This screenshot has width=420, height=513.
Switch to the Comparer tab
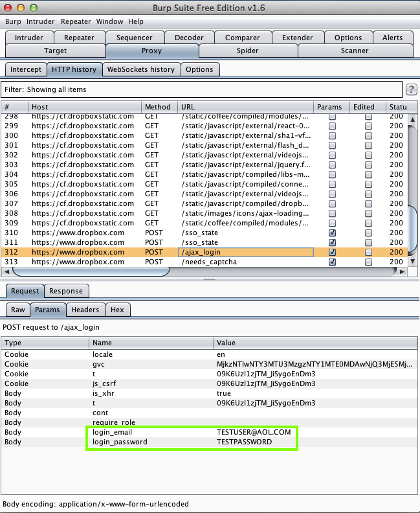tap(243, 38)
